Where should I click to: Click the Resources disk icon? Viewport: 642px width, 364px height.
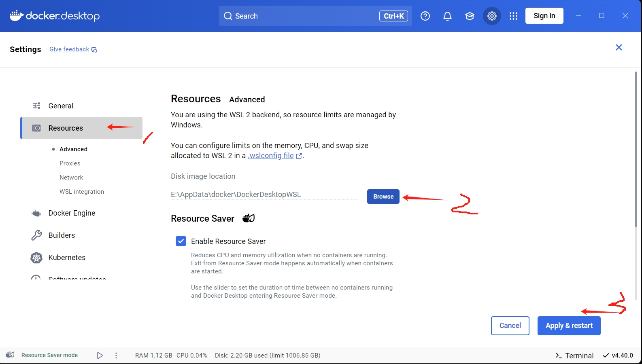coord(36,128)
